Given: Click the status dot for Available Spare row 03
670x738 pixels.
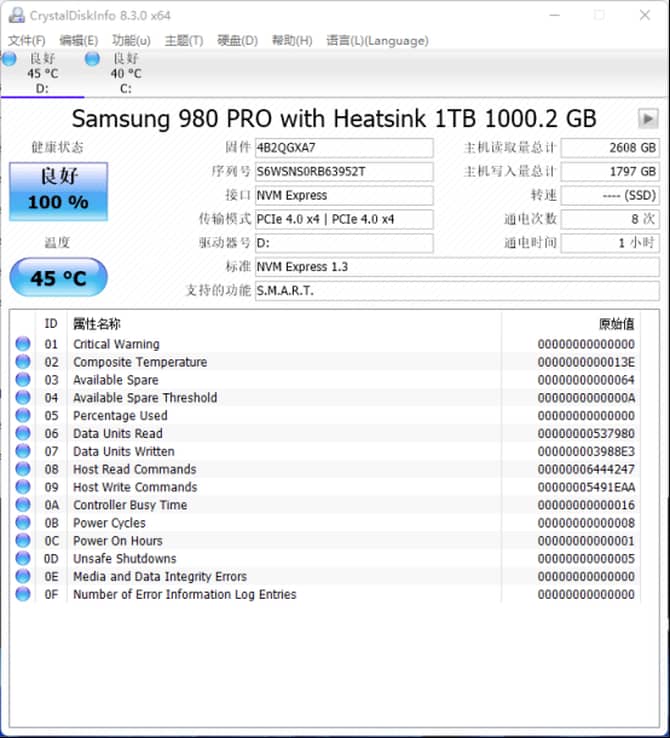Looking at the screenshot, I should (23, 380).
